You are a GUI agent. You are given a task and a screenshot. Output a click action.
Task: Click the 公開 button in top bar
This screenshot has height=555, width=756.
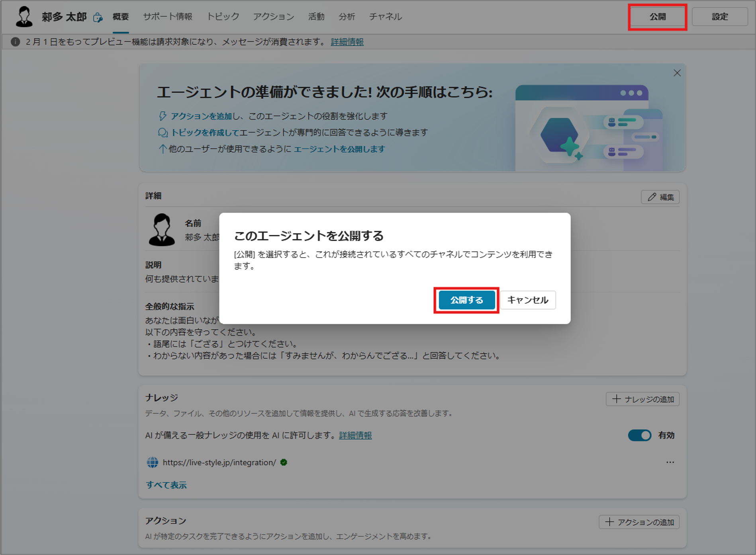(x=657, y=17)
